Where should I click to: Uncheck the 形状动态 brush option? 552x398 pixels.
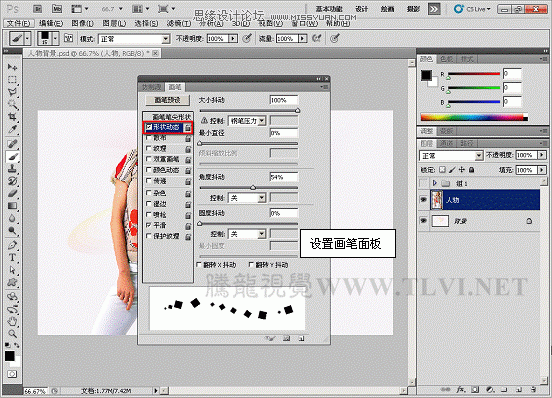(x=149, y=127)
